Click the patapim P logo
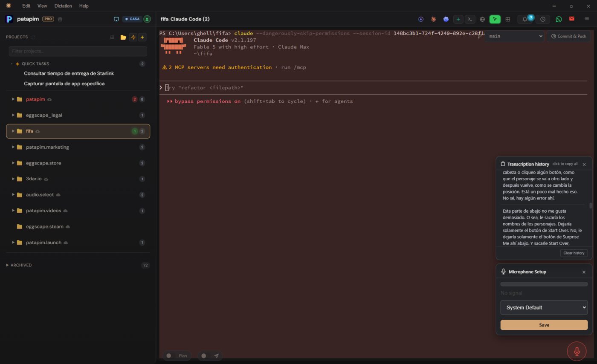This screenshot has width=597, height=364. [9, 19]
